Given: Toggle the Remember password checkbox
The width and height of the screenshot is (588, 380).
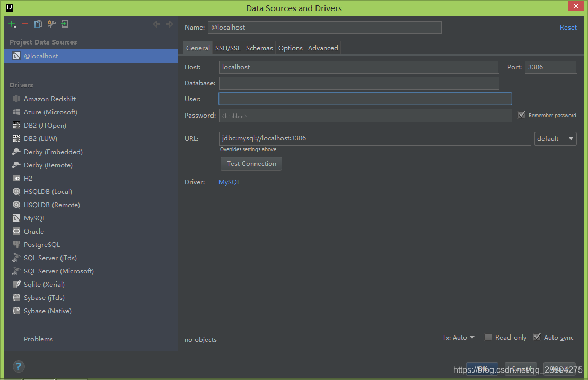Looking at the screenshot, I should (x=522, y=115).
